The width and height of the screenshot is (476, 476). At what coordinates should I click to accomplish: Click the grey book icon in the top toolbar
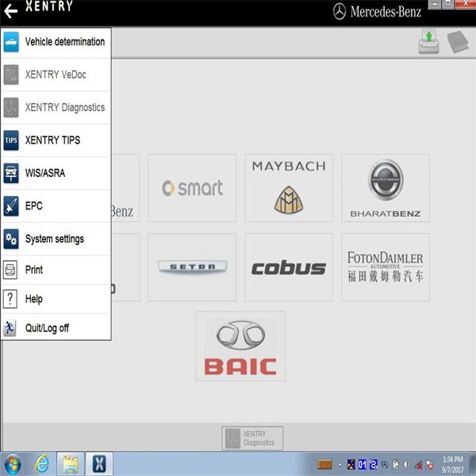coord(458,41)
